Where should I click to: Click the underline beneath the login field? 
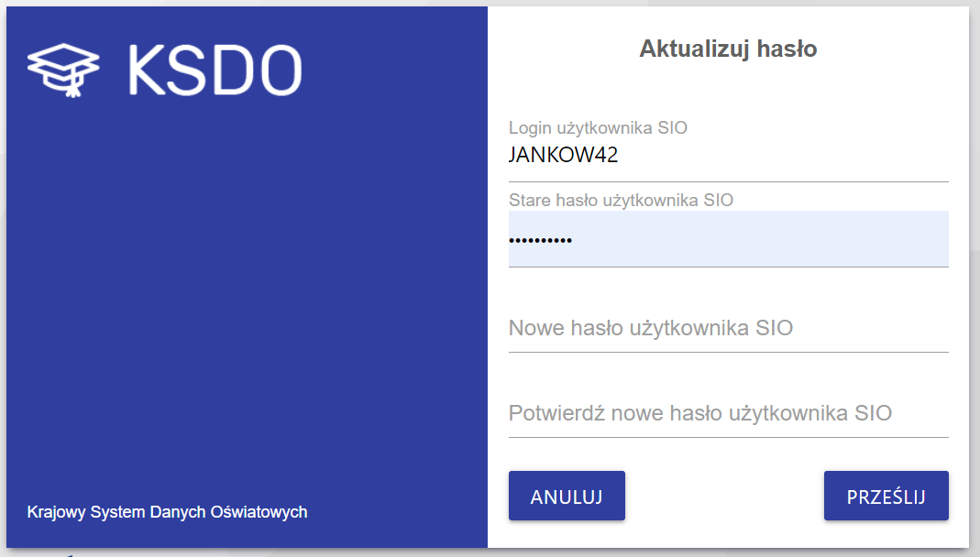click(x=728, y=181)
